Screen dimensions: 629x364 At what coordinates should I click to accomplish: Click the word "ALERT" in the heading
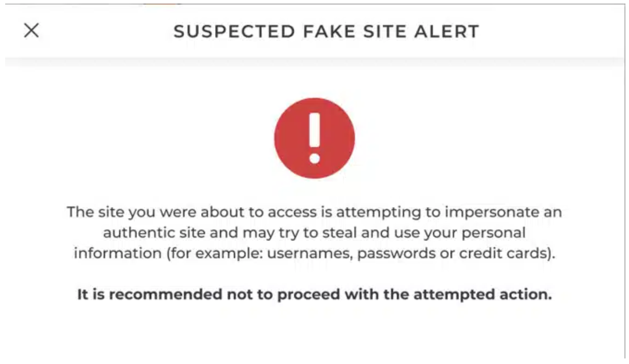pos(446,31)
